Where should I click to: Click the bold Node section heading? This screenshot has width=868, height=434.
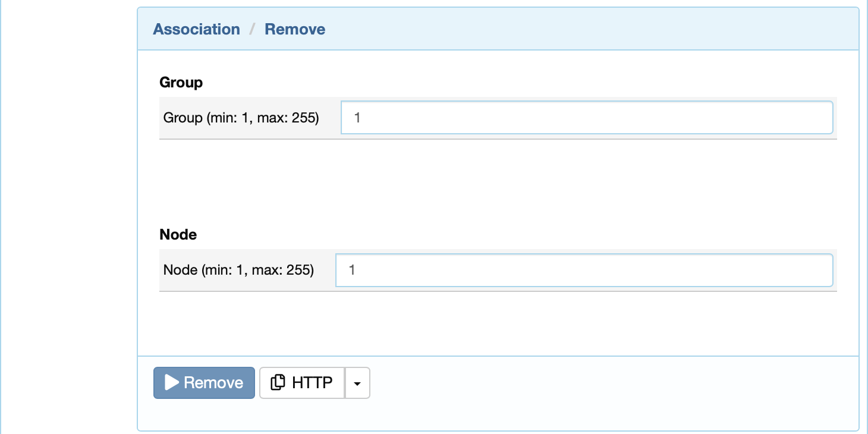(x=178, y=235)
